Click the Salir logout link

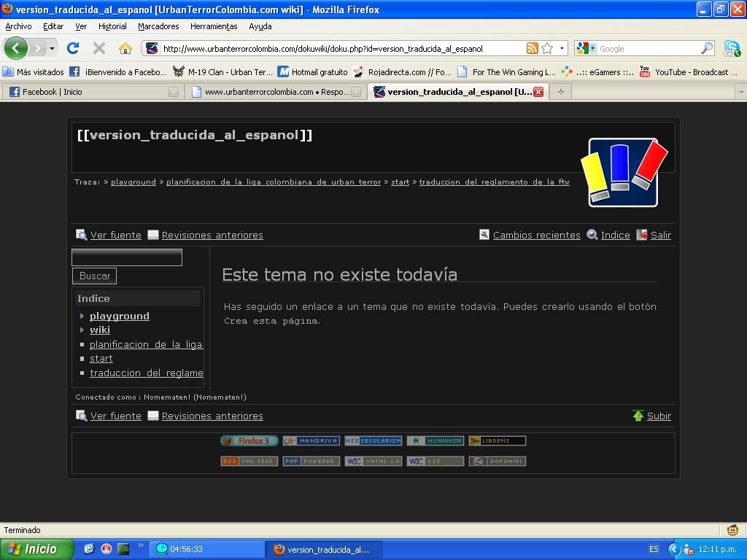tap(660, 236)
